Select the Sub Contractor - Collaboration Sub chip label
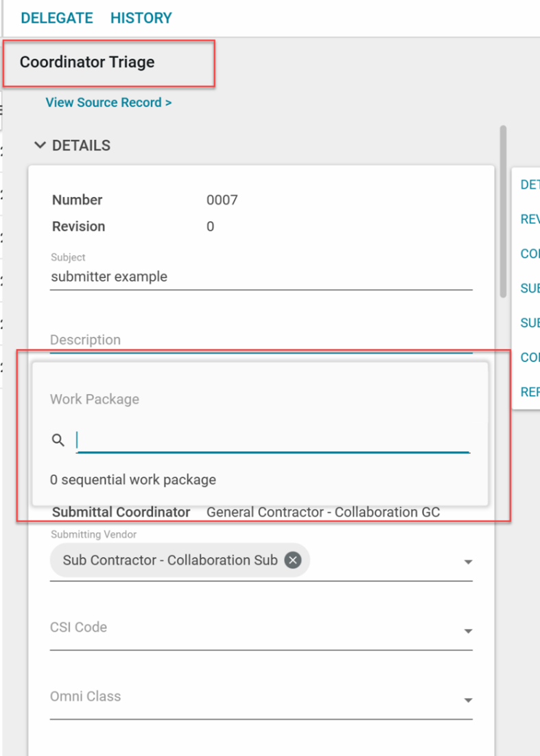The image size is (540, 756). [170, 560]
